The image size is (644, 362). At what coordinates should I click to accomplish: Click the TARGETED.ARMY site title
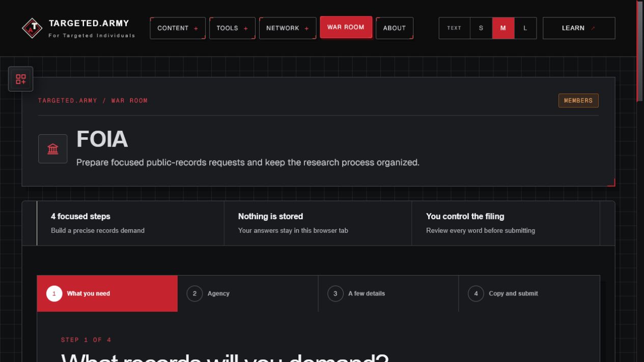click(x=89, y=23)
